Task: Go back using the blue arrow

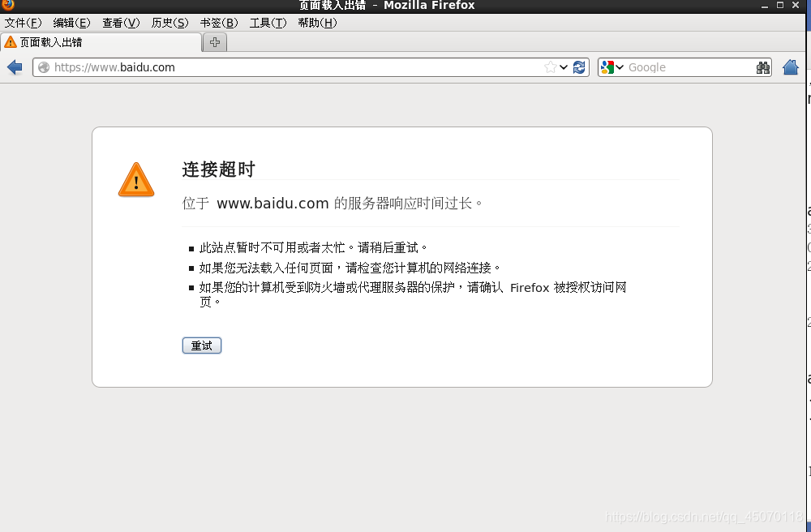Action: pyautogui.click(x=15, y=67)
